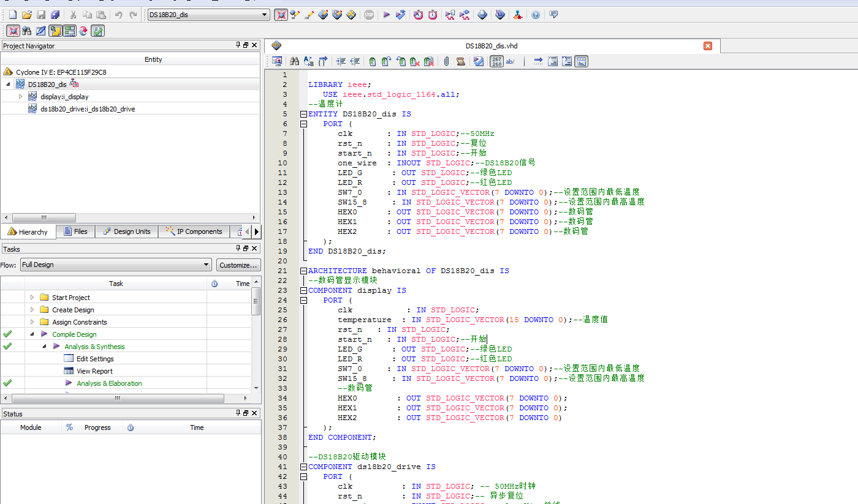Click the Stop processing icon

click(x=368, y=15)
